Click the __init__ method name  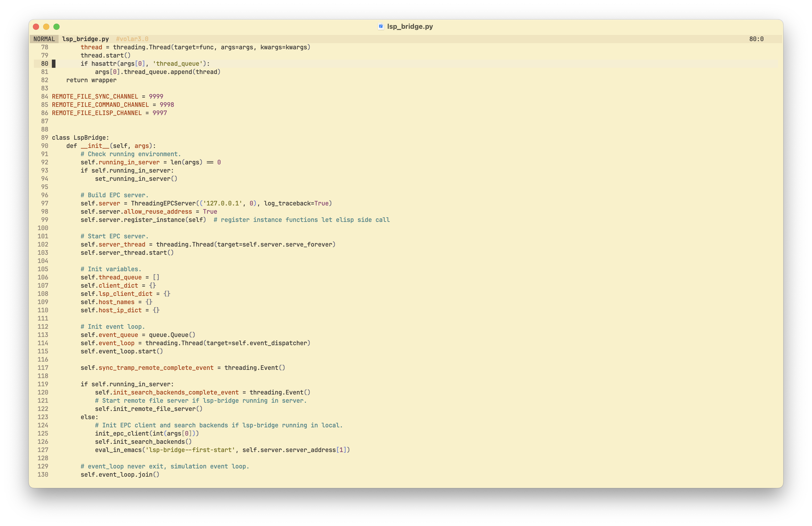coord(95,146)
